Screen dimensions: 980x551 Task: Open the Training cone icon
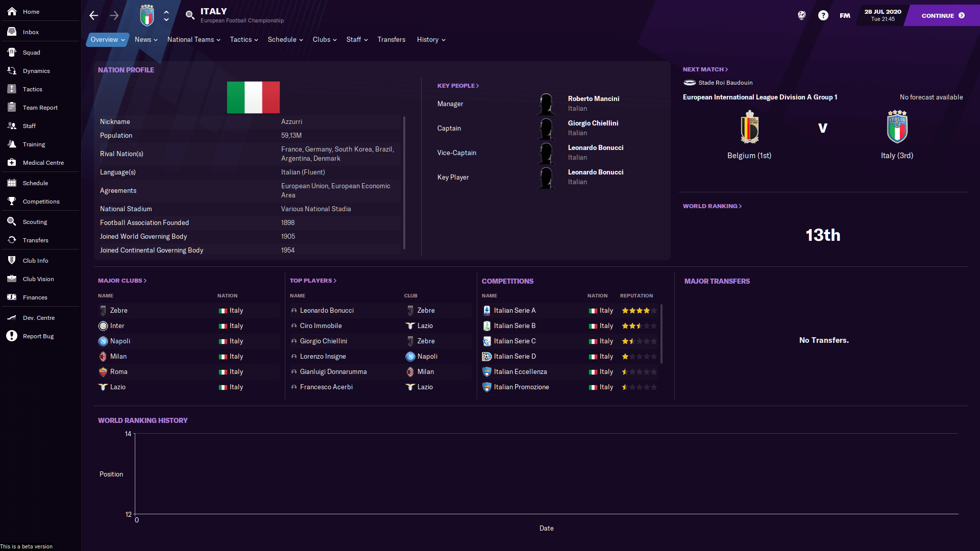[12, 144]
